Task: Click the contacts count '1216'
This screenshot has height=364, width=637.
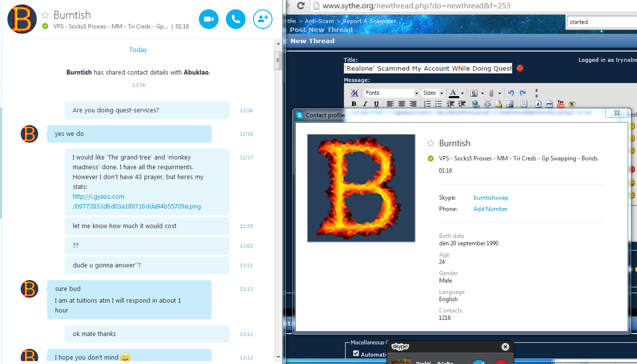Action: pos(445,318)
